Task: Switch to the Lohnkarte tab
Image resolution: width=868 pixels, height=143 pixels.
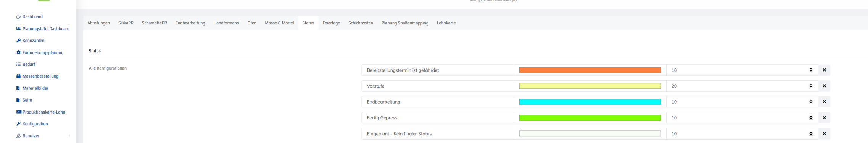Action: (446, 23)
